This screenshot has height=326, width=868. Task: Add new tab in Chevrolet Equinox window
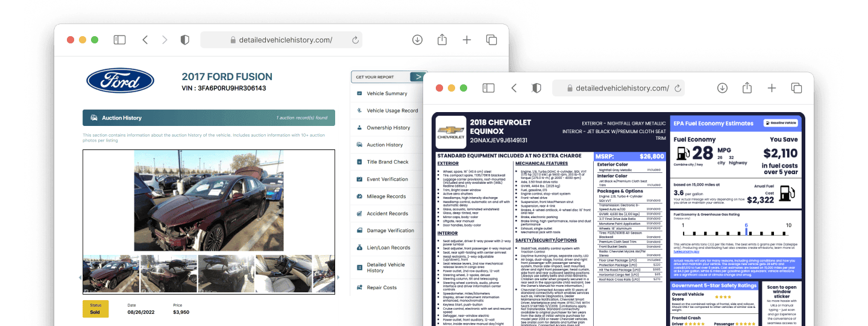772,88
